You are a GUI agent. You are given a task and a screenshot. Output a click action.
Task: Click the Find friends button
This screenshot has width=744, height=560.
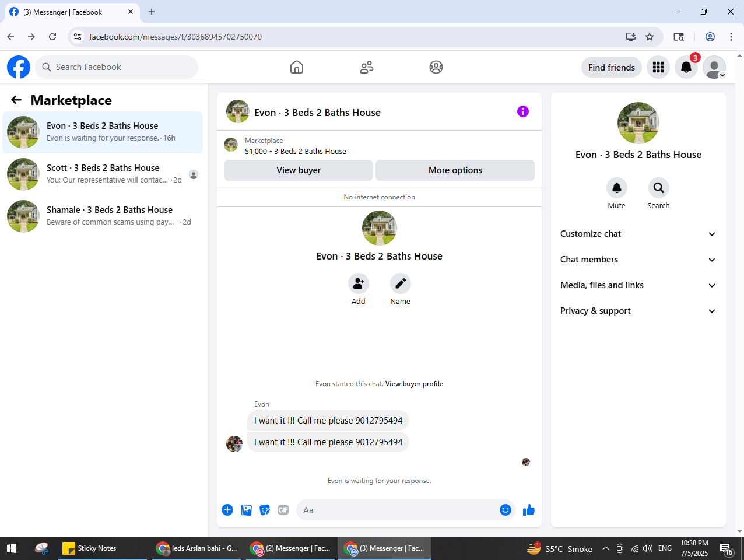point(612,67)
